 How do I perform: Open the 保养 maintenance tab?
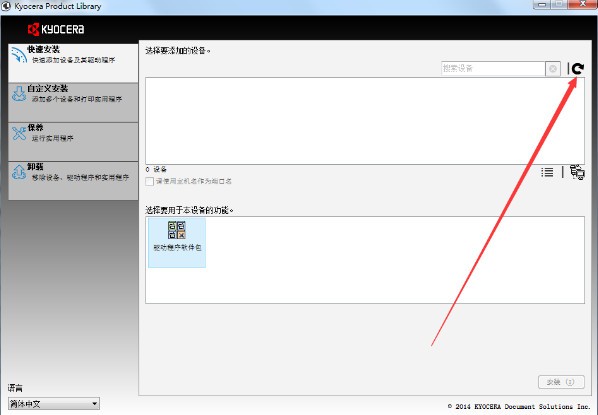[x=73, y=142]
